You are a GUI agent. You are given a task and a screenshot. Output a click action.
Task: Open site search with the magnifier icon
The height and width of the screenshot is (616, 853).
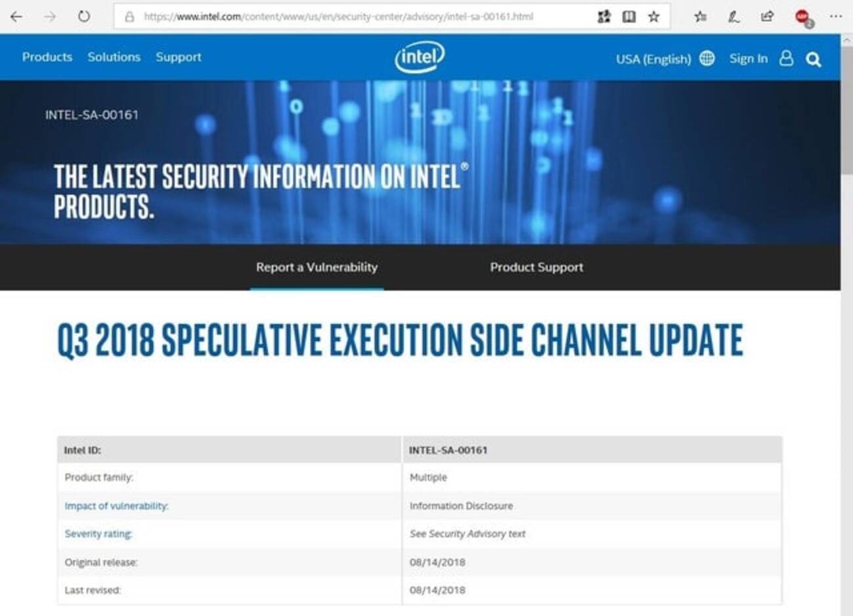(x=814, y=60)
